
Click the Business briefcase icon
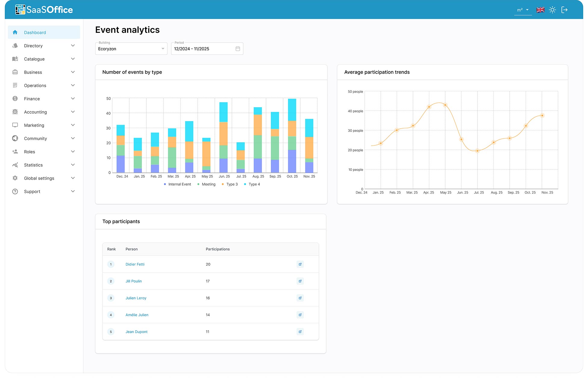(x=15, y=72)
